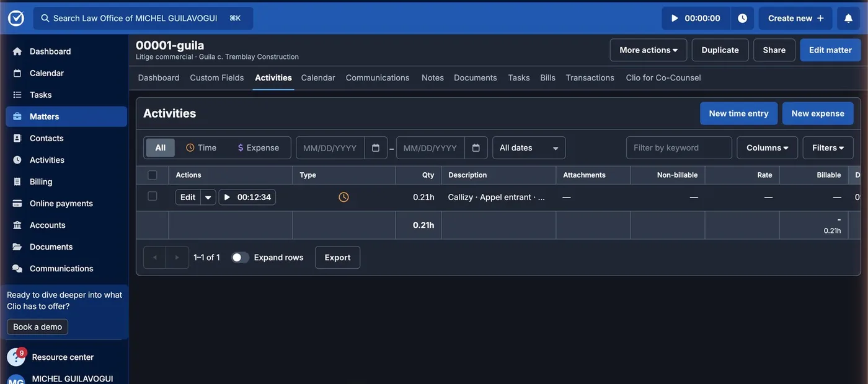Screen dimensions: 868x384
Task: Go to Tasks in the sidebar
Action: click(66, 95)
